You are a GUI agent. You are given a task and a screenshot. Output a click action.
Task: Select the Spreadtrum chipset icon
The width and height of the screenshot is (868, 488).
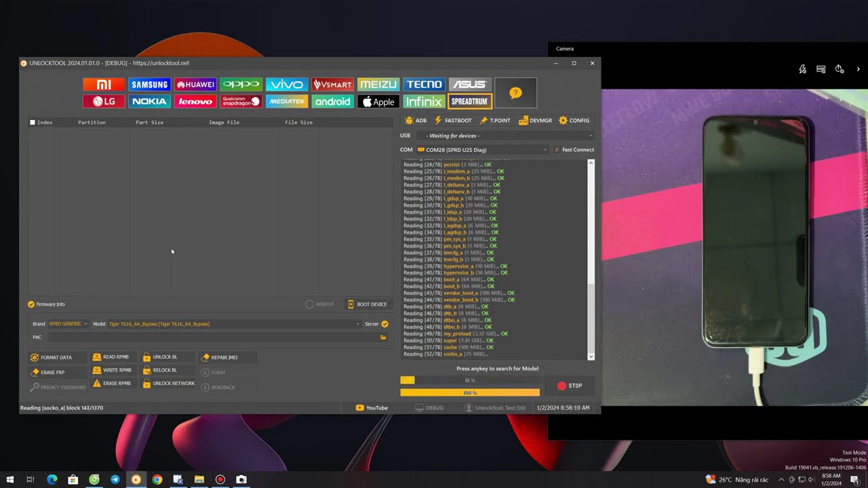[470, 102]
